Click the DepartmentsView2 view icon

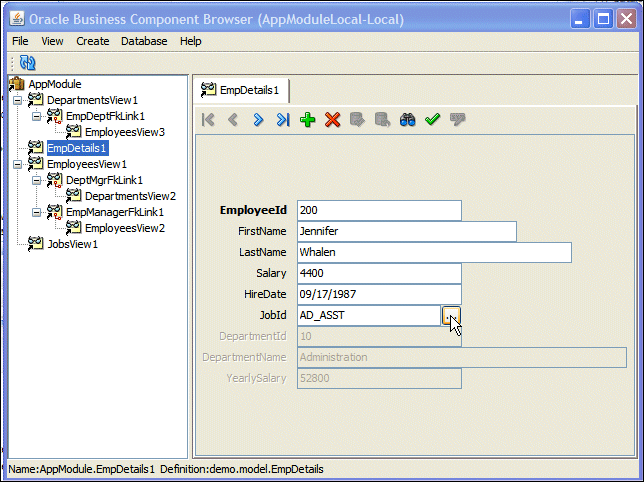click(73, 196)
